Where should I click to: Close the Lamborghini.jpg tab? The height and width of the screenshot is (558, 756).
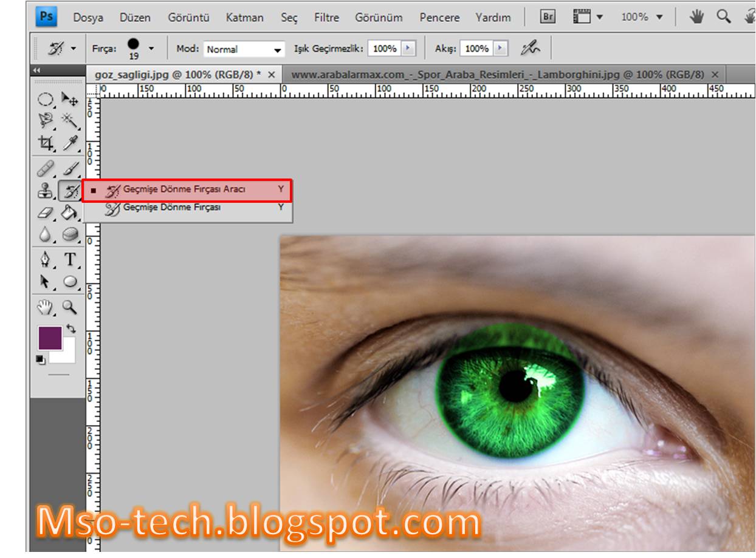[715, 74]
